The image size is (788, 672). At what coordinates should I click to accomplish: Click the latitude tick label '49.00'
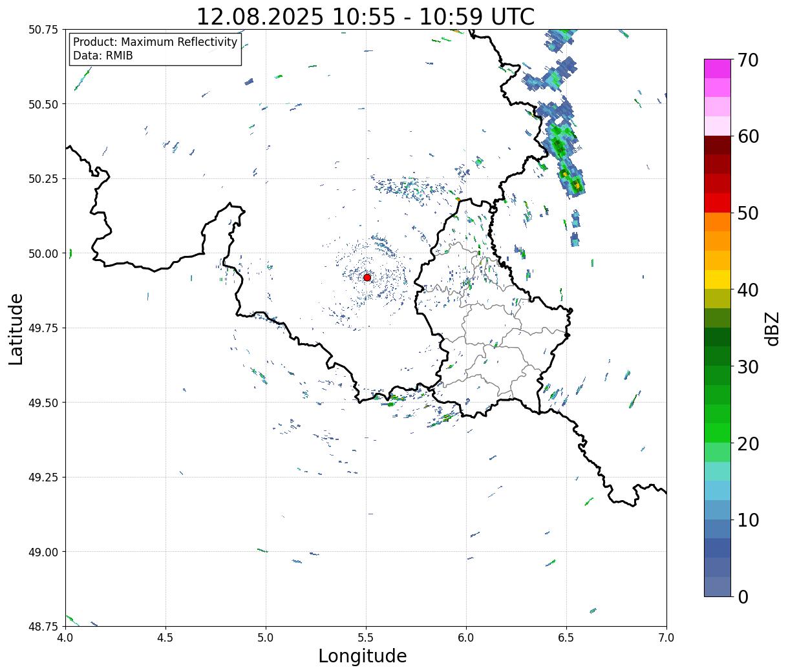[43, 552]
